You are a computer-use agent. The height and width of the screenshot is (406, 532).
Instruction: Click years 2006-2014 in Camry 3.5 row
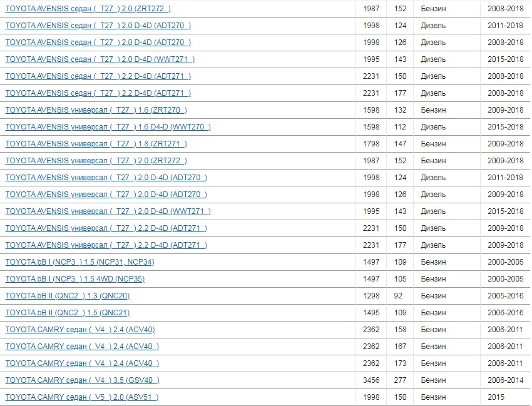pyautogui.click(x=506, y=380)
